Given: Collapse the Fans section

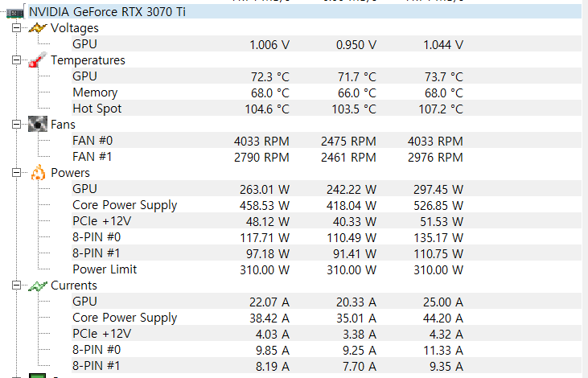Looking at the screenshot, I should point(17,124).
